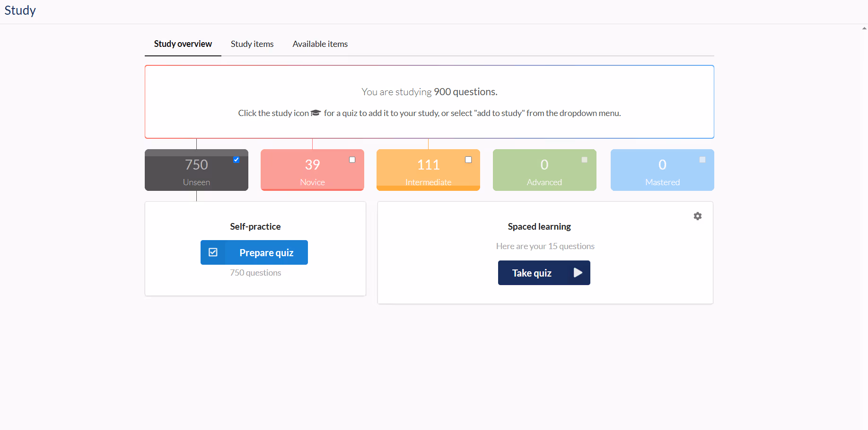Click the '900 questions.' text
This screenshot has width=868, height=430.
click(465, 92)
